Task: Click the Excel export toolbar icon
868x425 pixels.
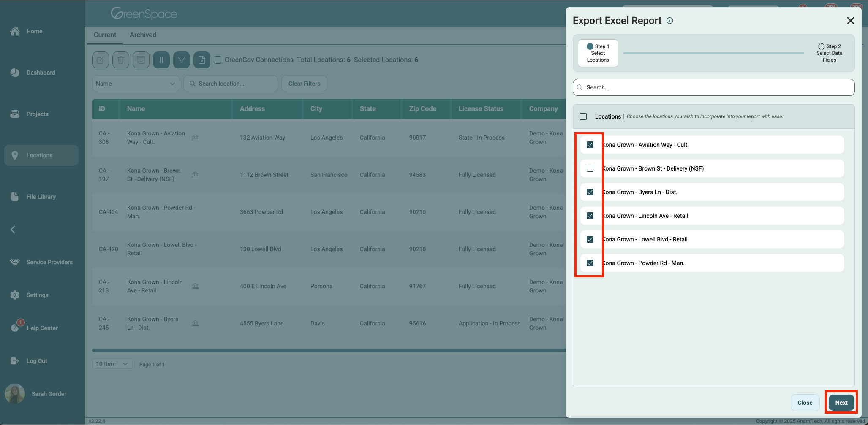Action: point(202,60)
